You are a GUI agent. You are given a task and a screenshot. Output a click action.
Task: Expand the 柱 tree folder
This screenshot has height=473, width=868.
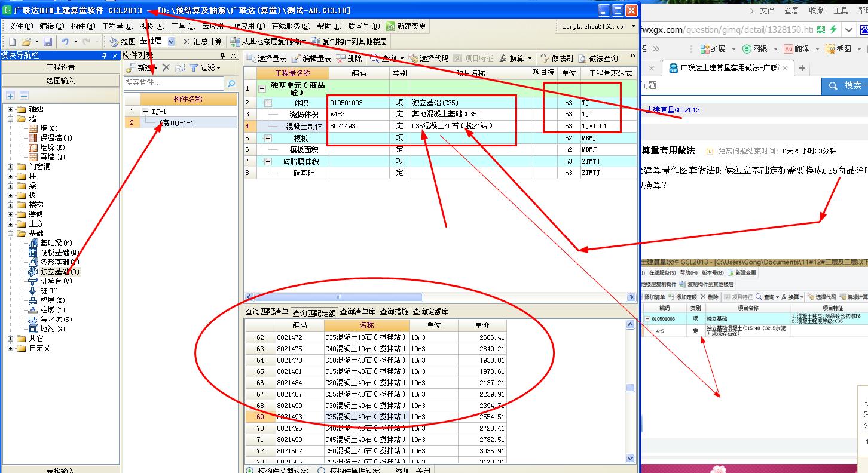coord(10,176)
